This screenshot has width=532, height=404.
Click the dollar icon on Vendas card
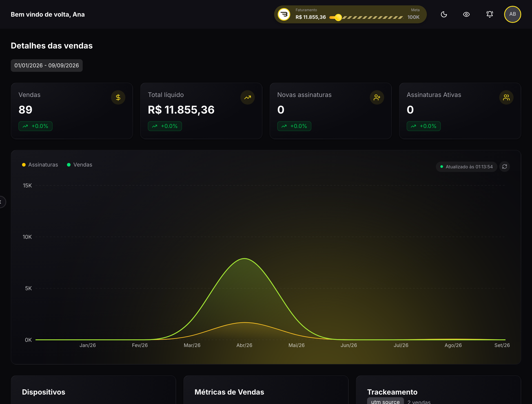click(x=118, y=97)
